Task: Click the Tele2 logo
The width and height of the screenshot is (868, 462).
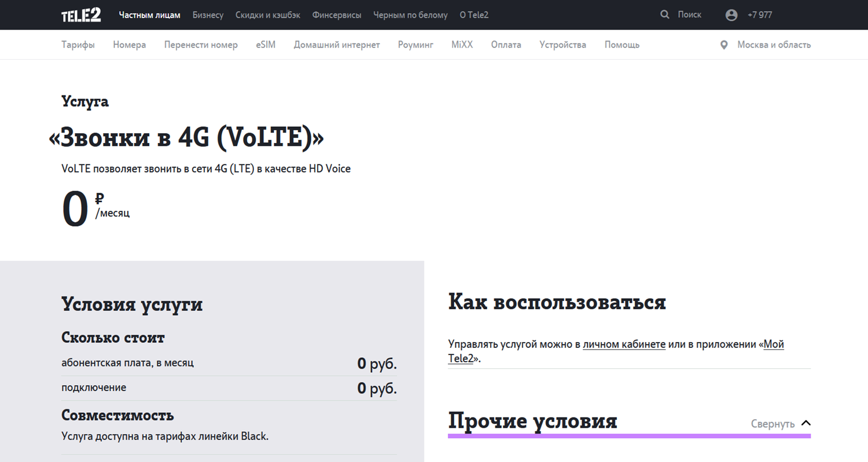Action: pos(81,15)
